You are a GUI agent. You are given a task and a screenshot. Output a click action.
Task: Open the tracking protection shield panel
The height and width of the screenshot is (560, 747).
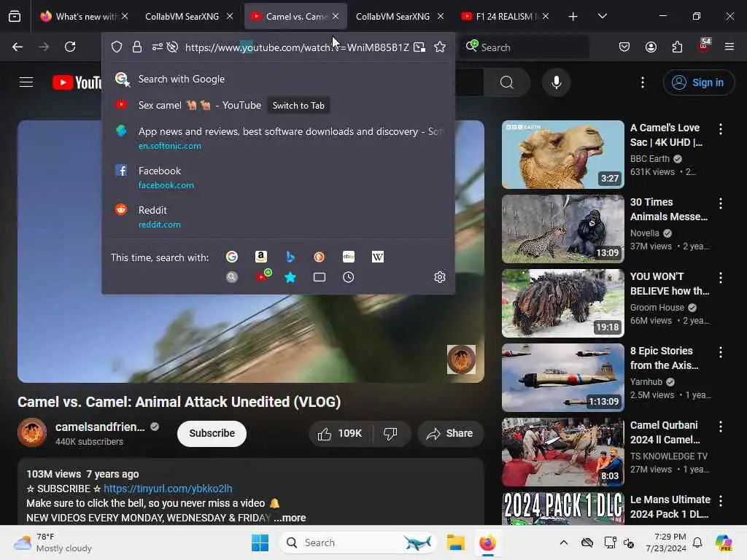(x=117, y=47)
